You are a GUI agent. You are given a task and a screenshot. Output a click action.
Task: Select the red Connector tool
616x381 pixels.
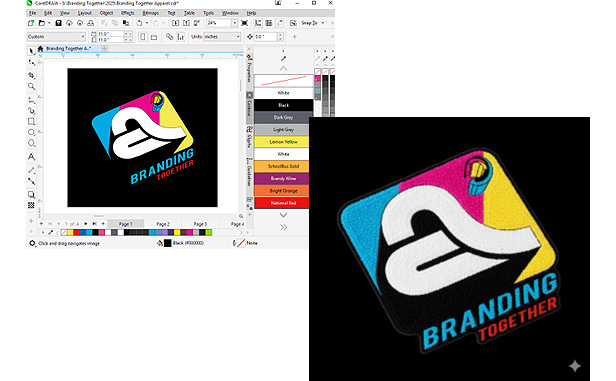tap(31, 181)
